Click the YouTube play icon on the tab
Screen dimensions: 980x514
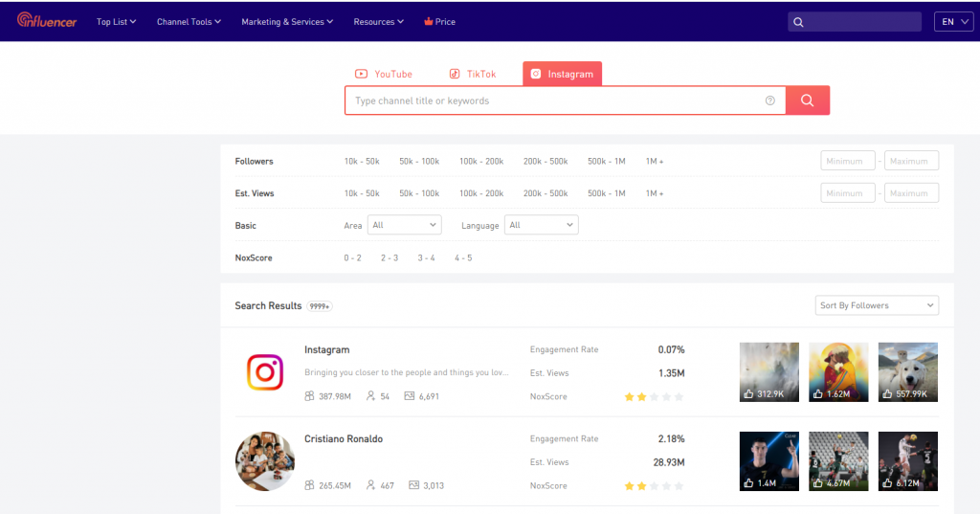pyautogui.click(x=361, y=74)
